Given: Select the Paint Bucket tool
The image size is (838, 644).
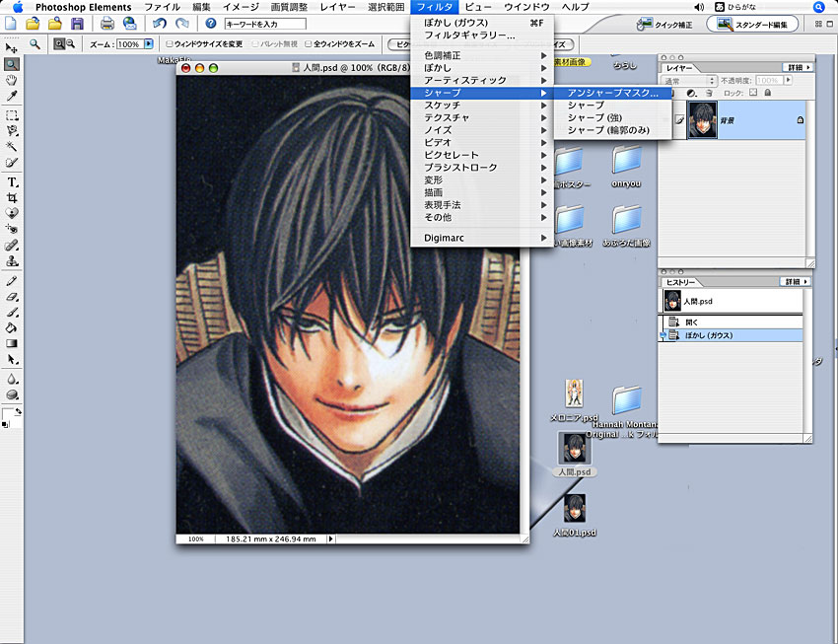Looking at the screenshot, I should point(11,327).
